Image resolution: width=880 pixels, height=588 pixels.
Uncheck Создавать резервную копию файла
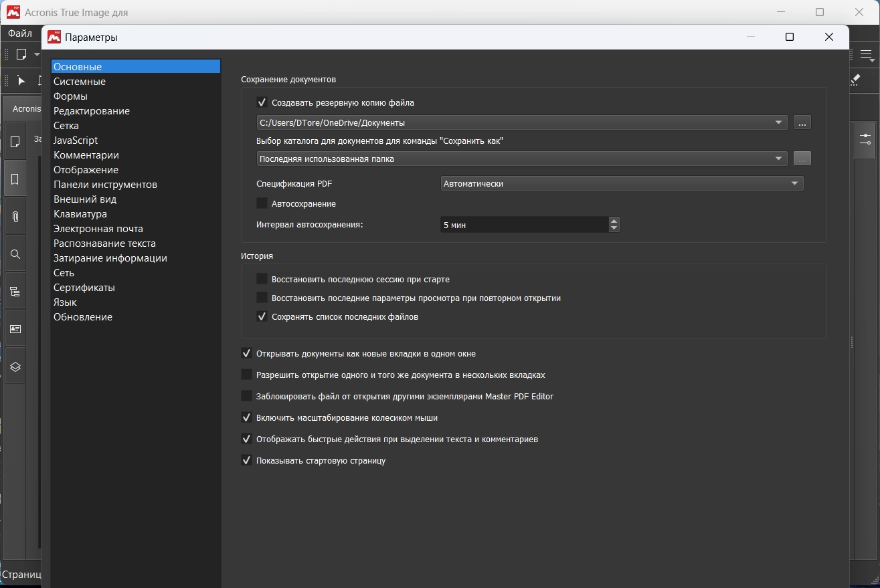coord(262,103)
